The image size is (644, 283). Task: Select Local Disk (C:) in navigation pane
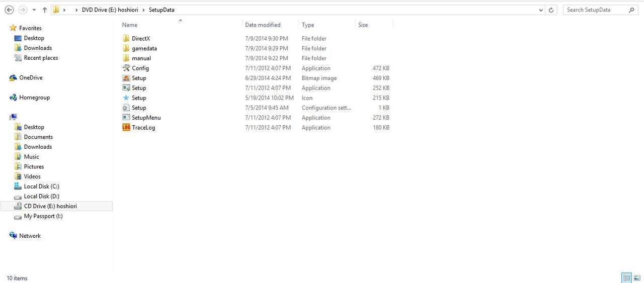[x=41, y=186]
